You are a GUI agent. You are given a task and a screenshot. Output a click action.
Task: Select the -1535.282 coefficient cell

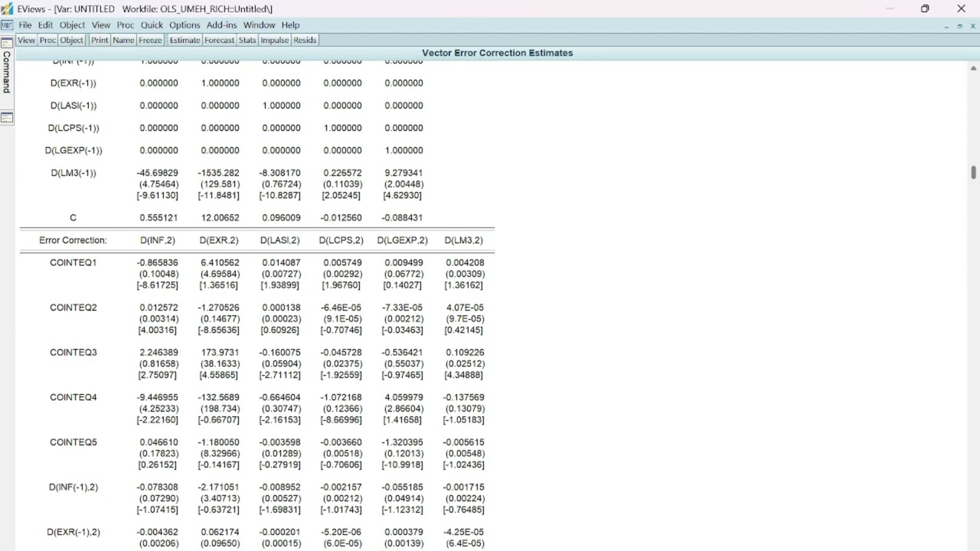(220, 173)
